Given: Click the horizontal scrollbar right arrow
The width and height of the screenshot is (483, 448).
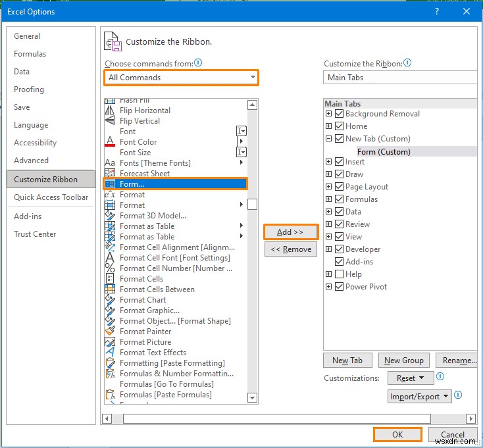Looking at the screenshot, I should [x=470, y=418].
